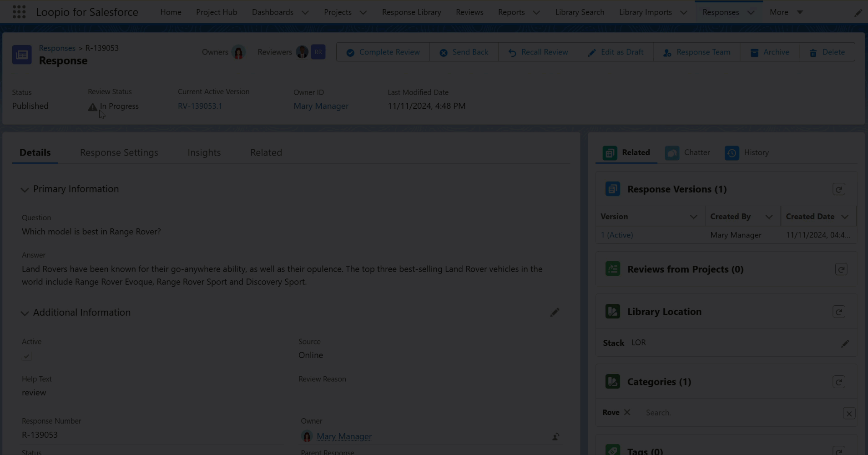The image size is (868, 455).
Task: Go to Home tab
Action: (x=171, y=12)
